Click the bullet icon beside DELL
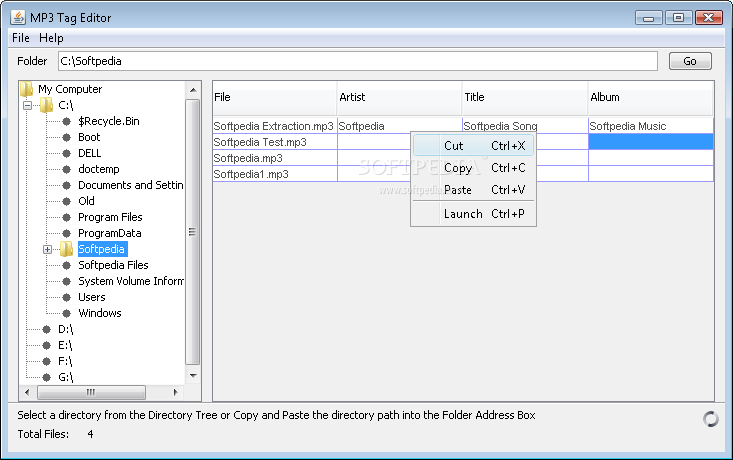 [66, 153]
